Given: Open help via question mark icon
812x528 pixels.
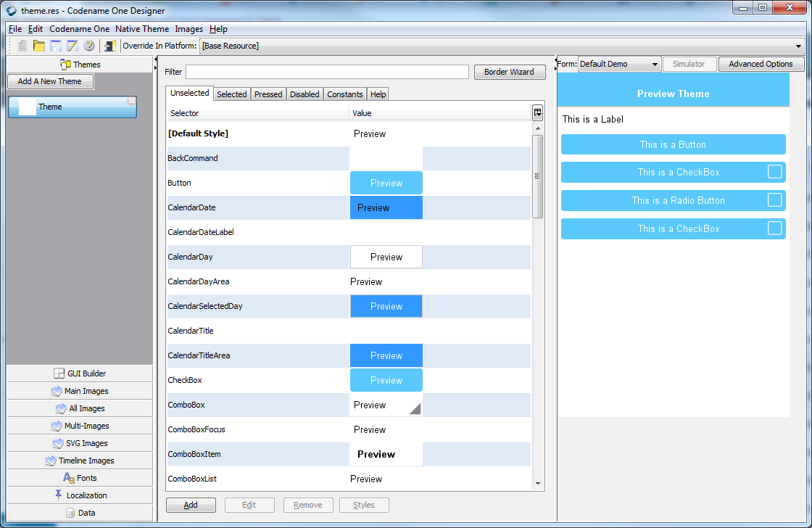Looking at the screenshot, I should coord(89,46).
